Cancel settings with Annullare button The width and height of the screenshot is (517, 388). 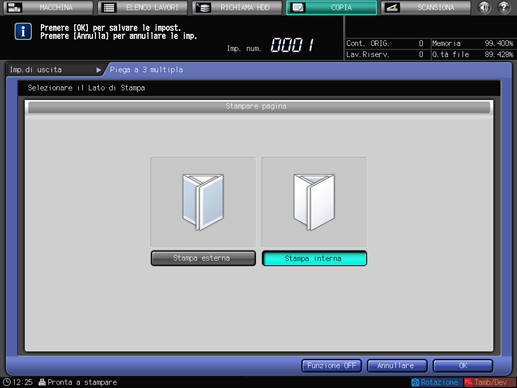pyautogui.click(x=397, y=366)
